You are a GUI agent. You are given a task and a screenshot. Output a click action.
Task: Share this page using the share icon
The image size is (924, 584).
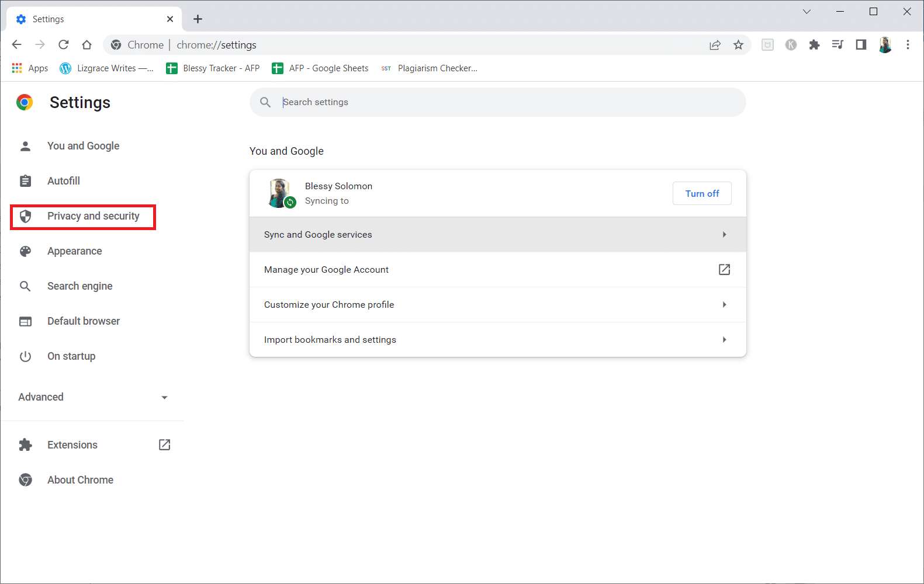(715, 45)
